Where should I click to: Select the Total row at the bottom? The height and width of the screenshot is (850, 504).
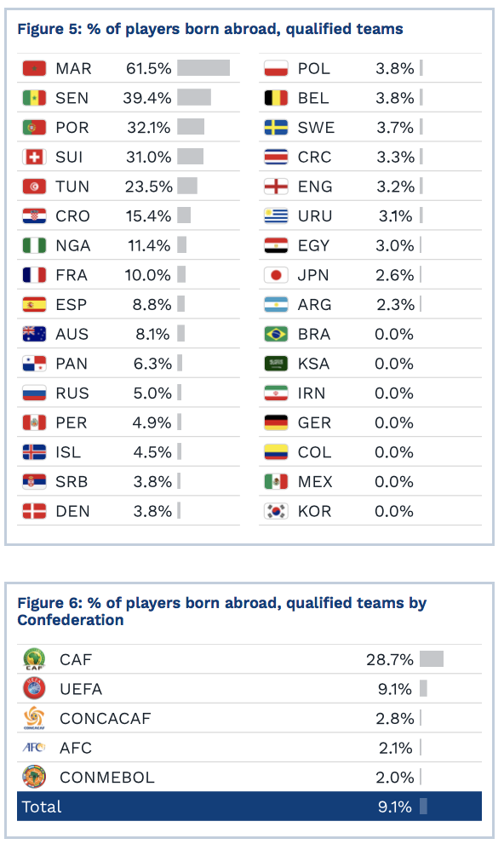tap(249, 806)
